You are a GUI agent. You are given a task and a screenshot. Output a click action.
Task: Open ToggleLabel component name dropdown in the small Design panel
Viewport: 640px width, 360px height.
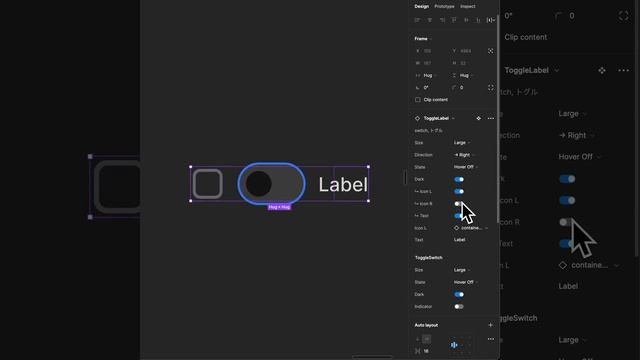click(x=439, y=118)
